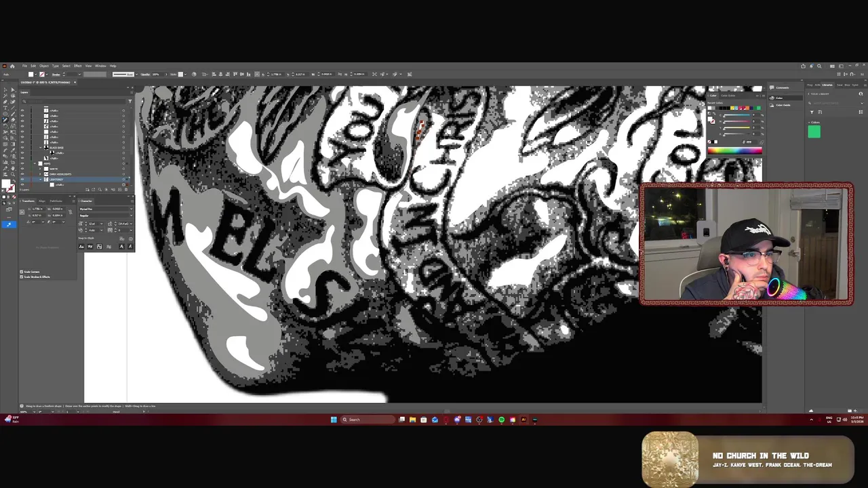
Task: Go back via YOUR LIBRARY link
Action: coord(818,94)
